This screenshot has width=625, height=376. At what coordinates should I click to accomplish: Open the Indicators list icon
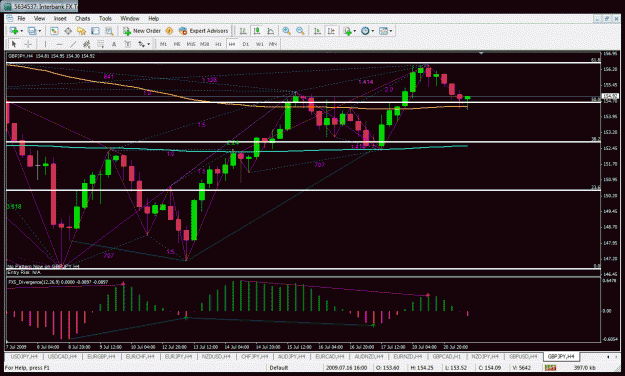348,31
